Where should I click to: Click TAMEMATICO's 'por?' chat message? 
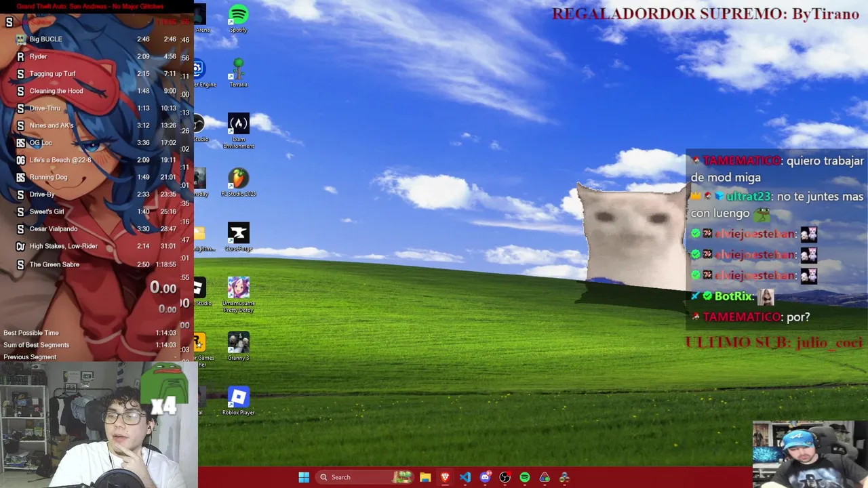click(751, 317)
